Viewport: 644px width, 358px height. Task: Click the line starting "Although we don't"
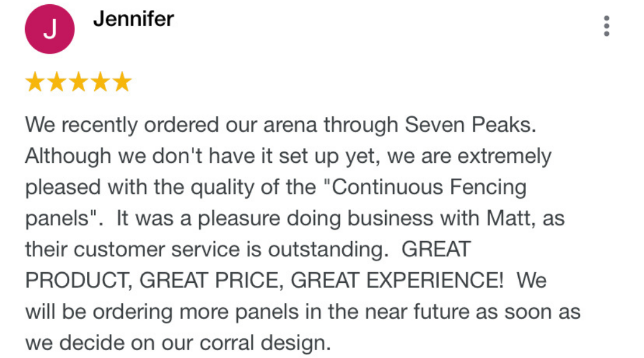[288, 156]
